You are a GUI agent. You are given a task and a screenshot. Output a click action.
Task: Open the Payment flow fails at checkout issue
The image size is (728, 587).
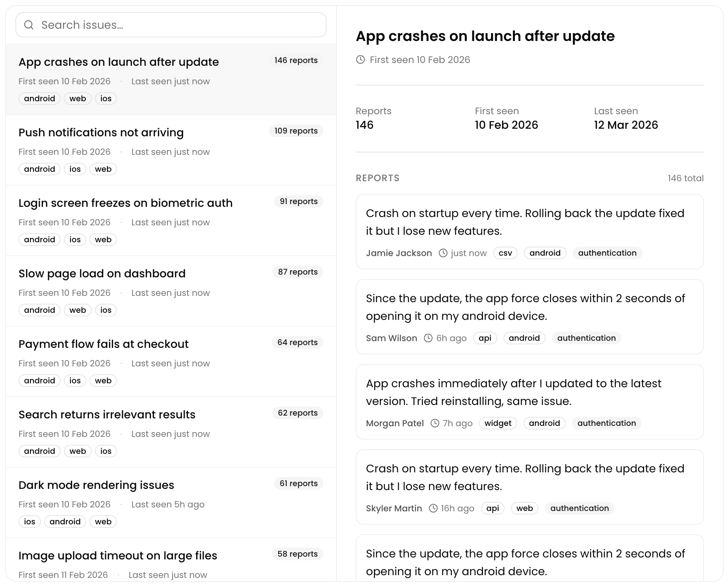pos(103,344)
